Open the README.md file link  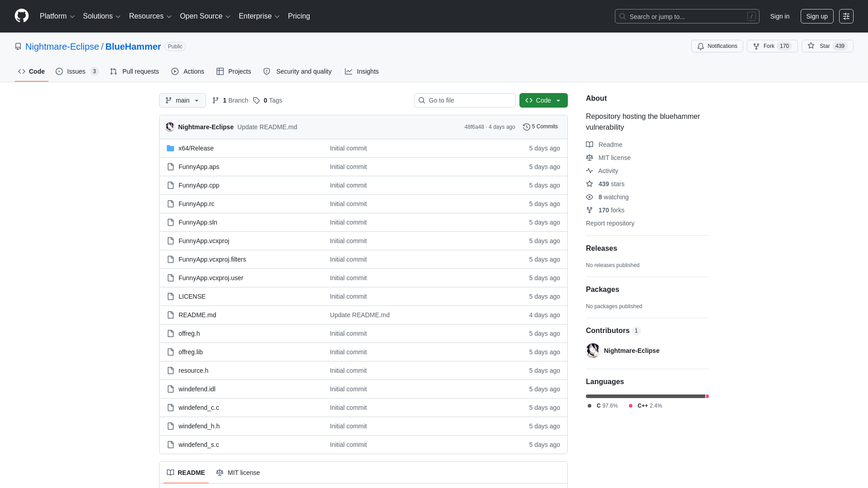tap(197, 315)
